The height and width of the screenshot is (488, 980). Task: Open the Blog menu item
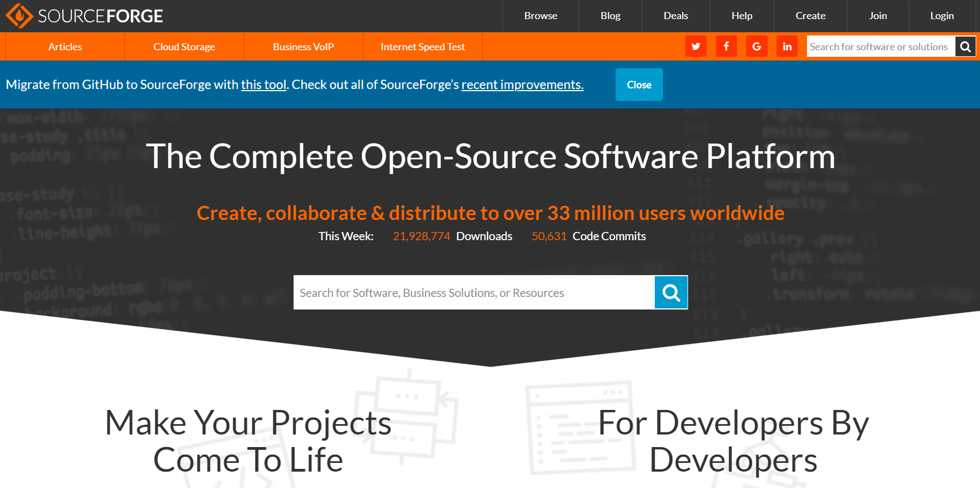611,16
